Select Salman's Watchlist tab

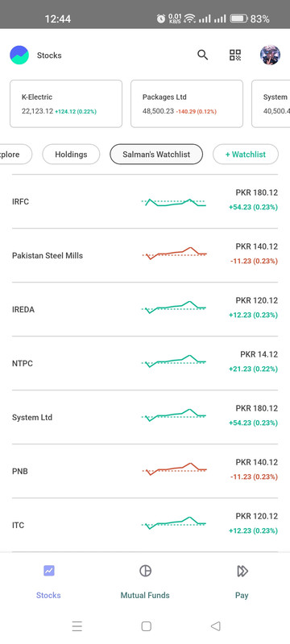(x=156, y=155)
